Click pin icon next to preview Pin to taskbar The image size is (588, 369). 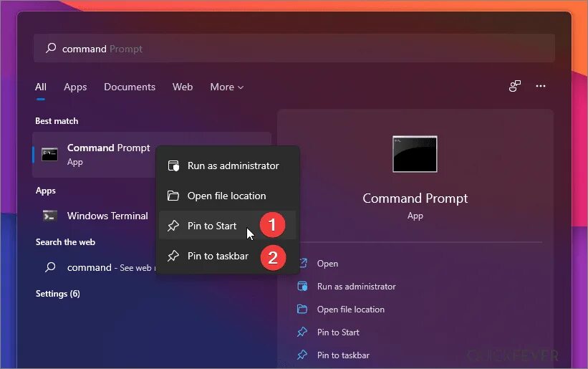tap(302, 355)
